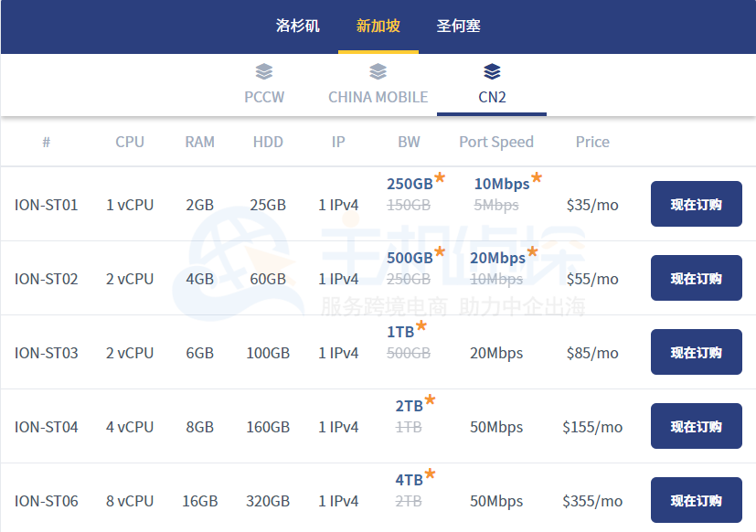Click 现在订购 for ION-ST03
Image resolution: width=756 pixels, height=532 pixels.
[x=696, y=351]
